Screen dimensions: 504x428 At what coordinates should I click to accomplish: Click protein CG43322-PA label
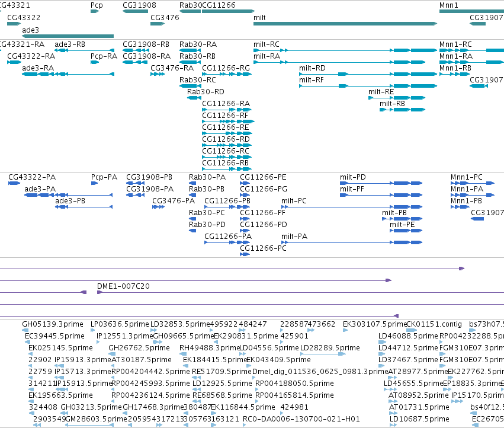32,177
